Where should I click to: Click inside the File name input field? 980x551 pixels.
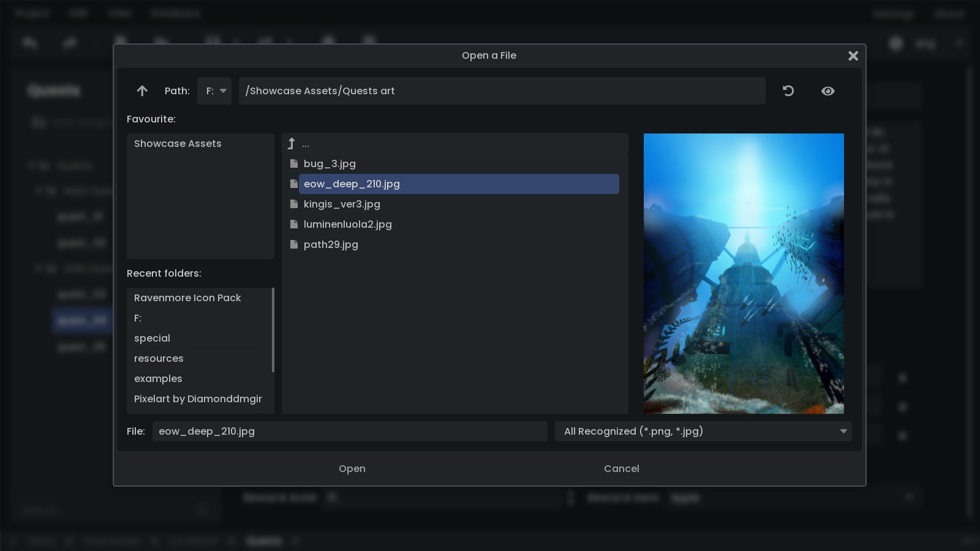[350, 431]
